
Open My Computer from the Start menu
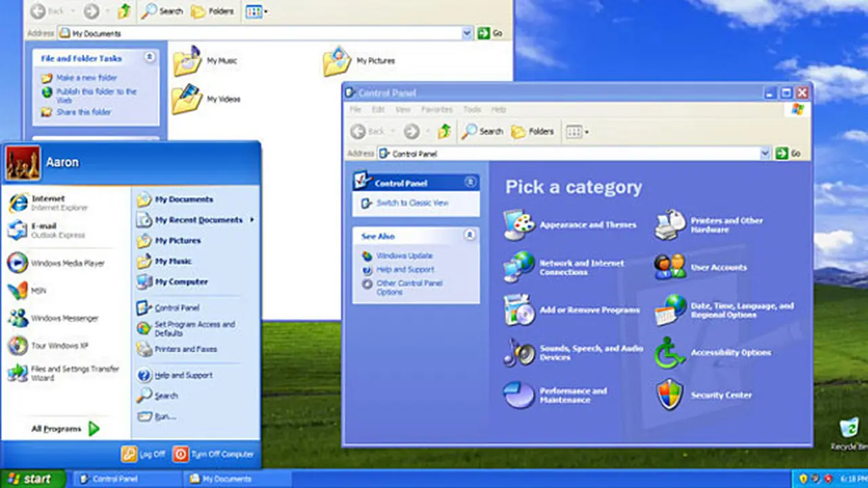(x=172, y=281)
